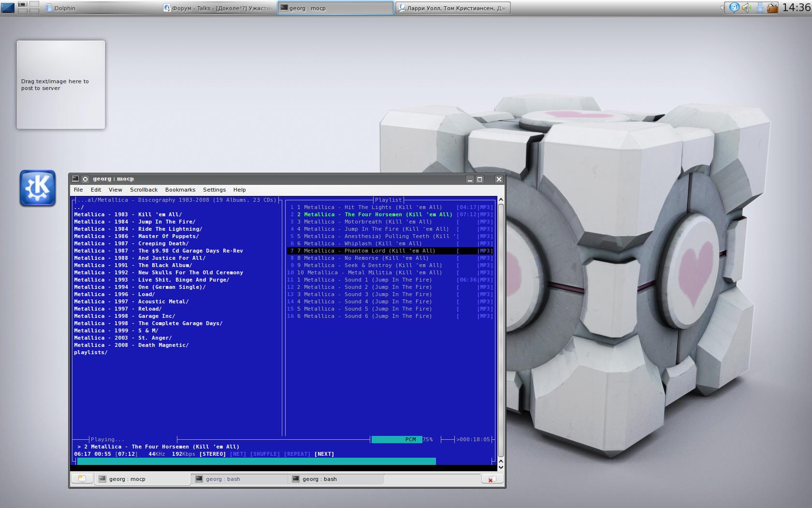Select playlist track Sound 6 (Jump In The Fire)
The width and height of the screenshot is (812, 508).
(390, 316)
